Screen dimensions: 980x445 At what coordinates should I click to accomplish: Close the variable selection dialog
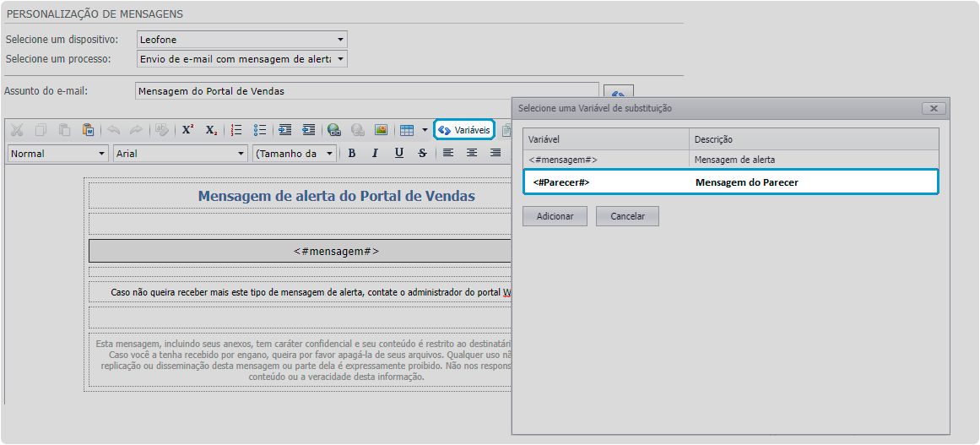coord(934,108)
